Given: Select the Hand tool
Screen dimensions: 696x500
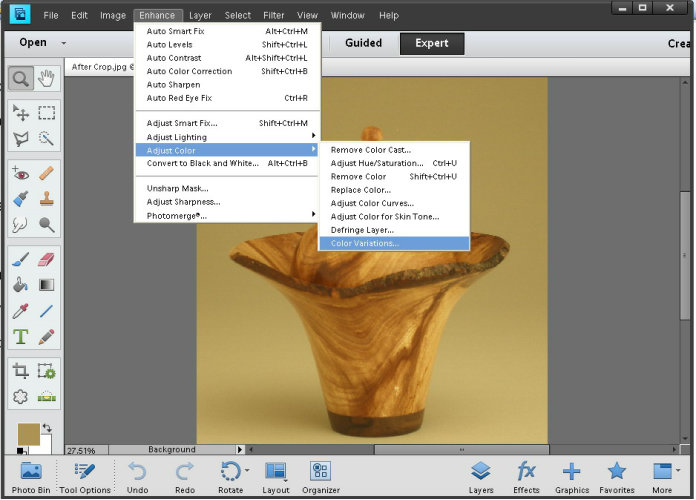Looking at the screenshot, I should click(x=46, y=79).
